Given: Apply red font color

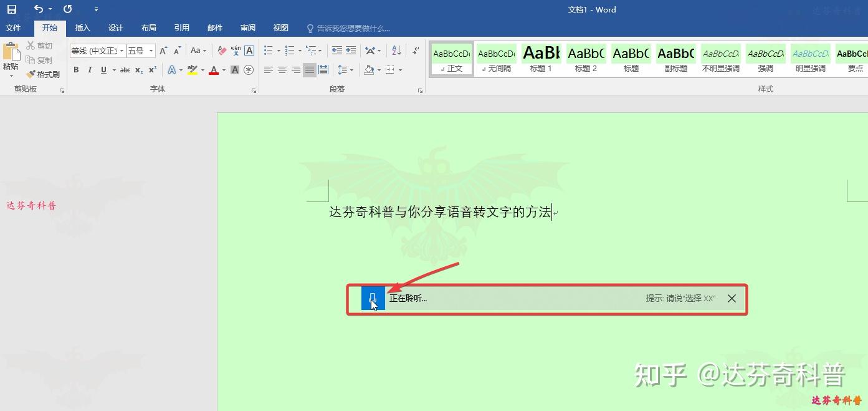Looking at the screenshot, I should 214,70.
